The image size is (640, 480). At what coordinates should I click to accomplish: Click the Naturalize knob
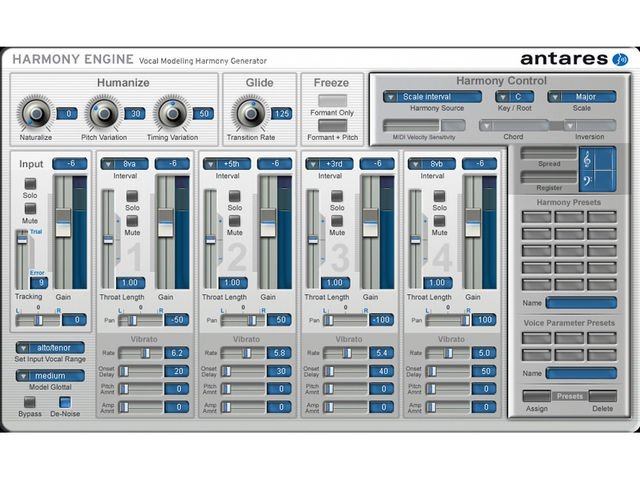click(36, 113)
